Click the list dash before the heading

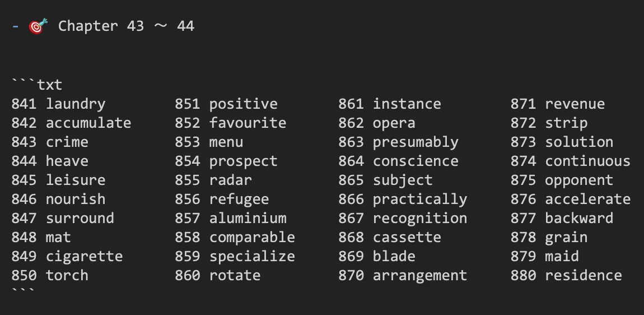(15, 26)
